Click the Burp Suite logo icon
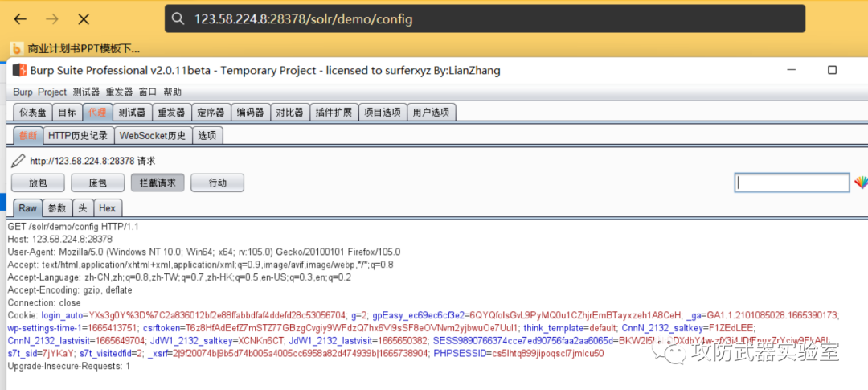Screen dimensions: 868x390 pos(19,70)
